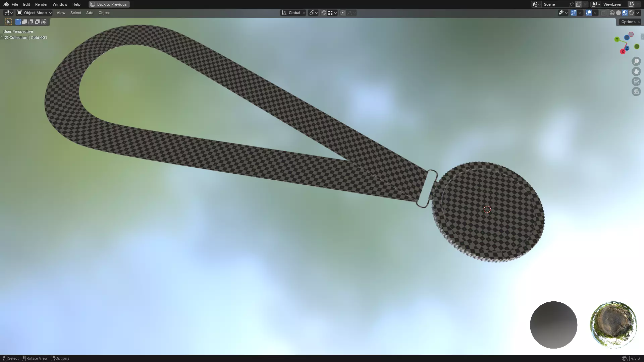Toggle show overlays button
Viewport: 644px width, 362px height.
coord(589,13)
